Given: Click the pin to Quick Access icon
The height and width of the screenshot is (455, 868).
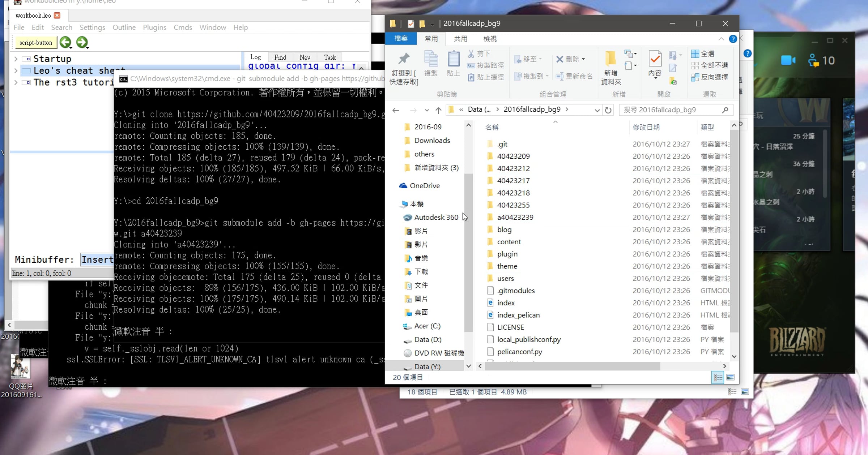Looking at the screenshot, I should click(404, 59).
